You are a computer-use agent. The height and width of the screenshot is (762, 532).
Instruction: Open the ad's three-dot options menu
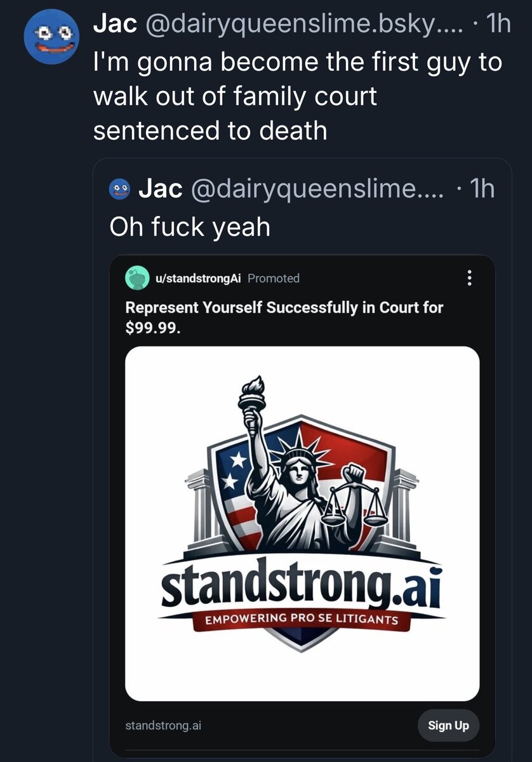470,278
